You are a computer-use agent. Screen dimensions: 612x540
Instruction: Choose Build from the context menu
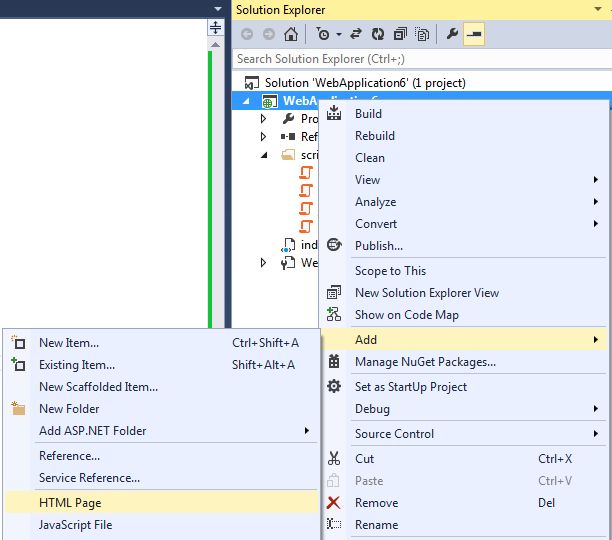(464, 114)
